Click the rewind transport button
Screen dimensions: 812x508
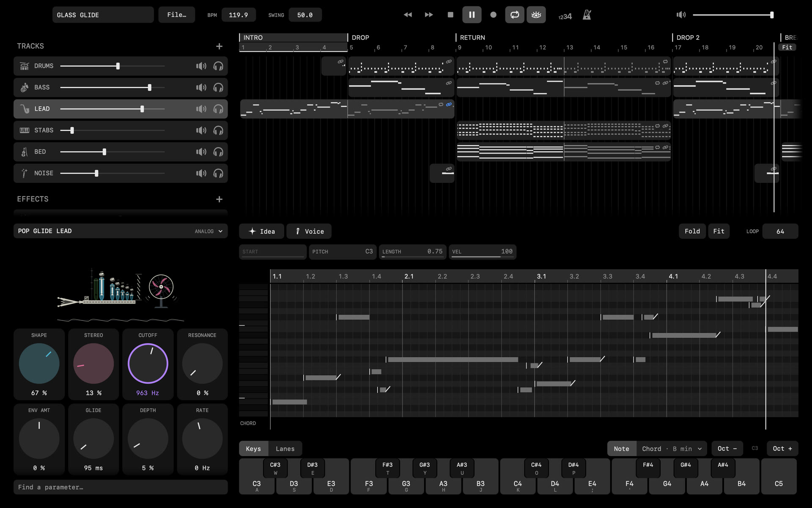coord(408,15)
